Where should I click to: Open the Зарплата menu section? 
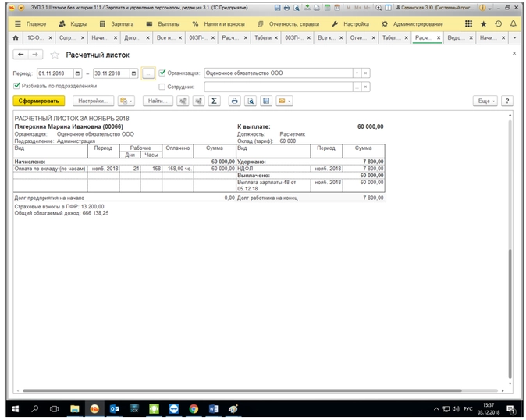(x=117, y=24)
